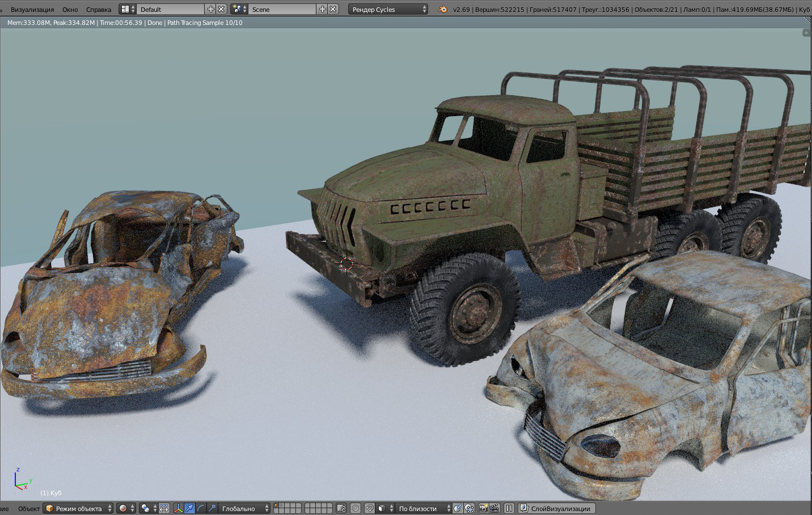Select the rotate manipulator arc icon

tap(201, 509)
